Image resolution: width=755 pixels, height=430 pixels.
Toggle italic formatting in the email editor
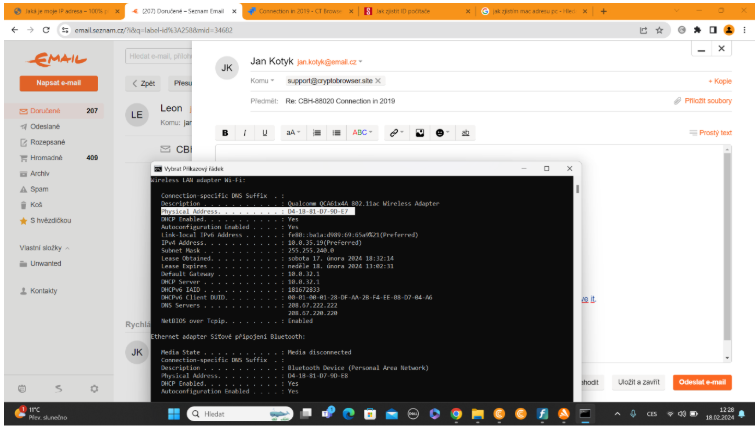click(245, 133)
